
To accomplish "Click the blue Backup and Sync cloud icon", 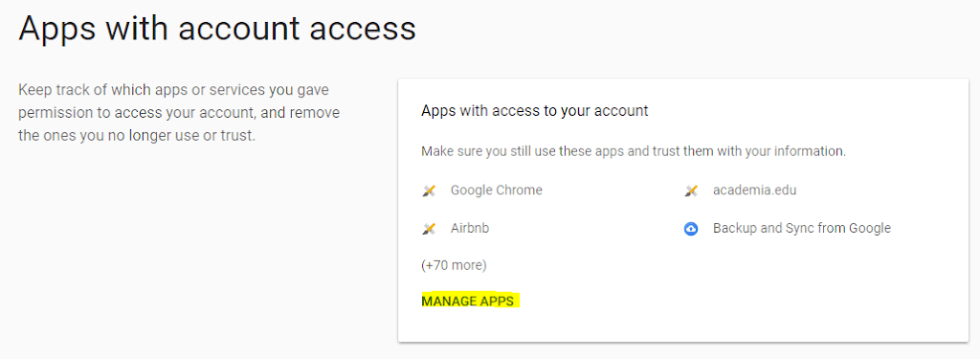I will coord(691,229).
